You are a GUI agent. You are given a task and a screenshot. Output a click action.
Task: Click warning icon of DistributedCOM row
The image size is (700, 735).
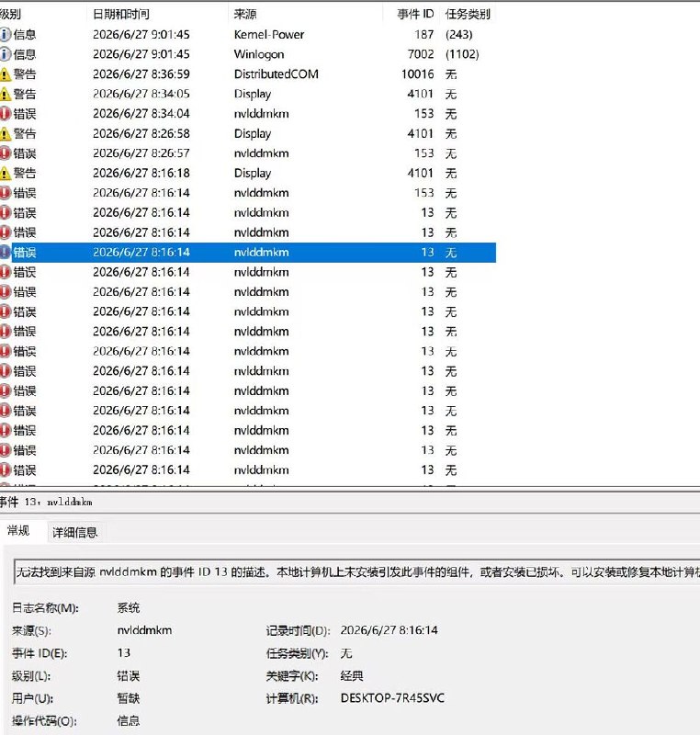click(x=6, y=74)
